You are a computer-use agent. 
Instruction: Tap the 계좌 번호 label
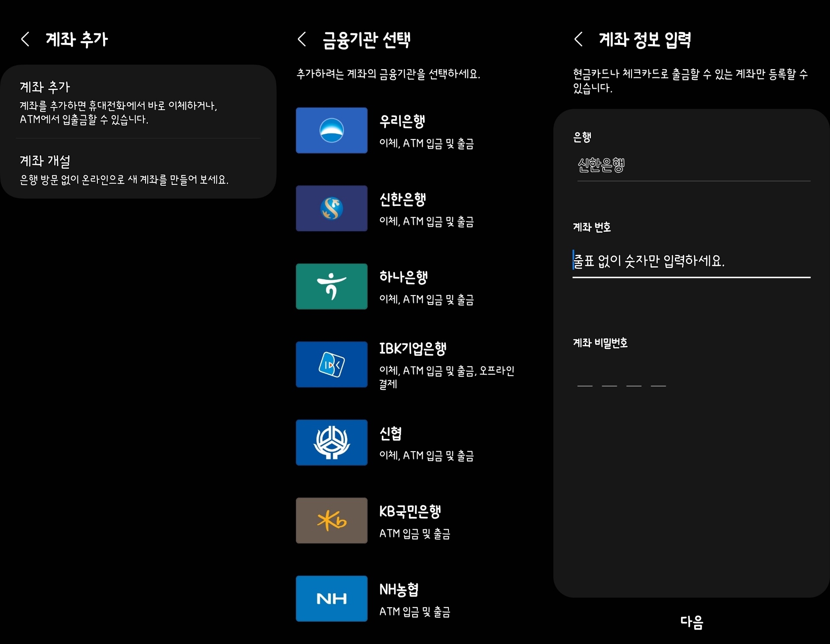(x=592, y=227)
